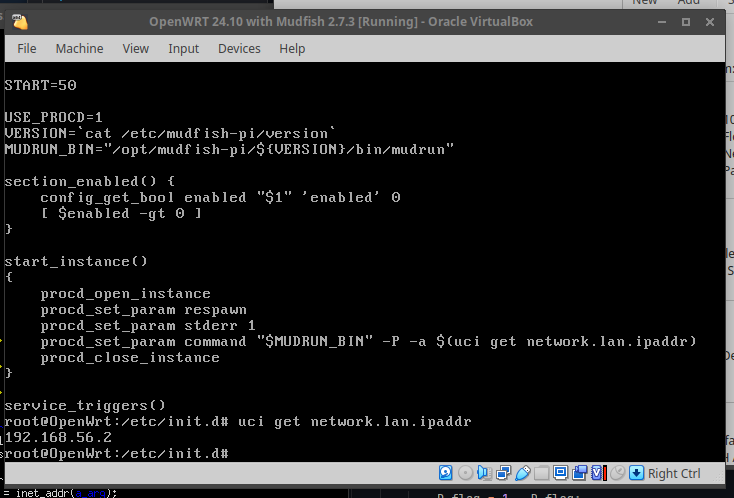734x498 pixels.
Task: Click the 192.168.56.2 output line
Action: [x=59, y=437]
